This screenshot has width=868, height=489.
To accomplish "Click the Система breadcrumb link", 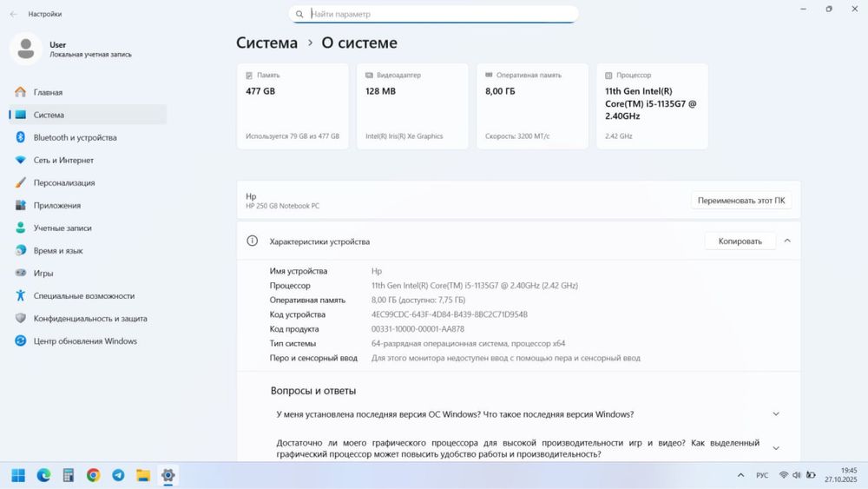I will pos(266,43).
